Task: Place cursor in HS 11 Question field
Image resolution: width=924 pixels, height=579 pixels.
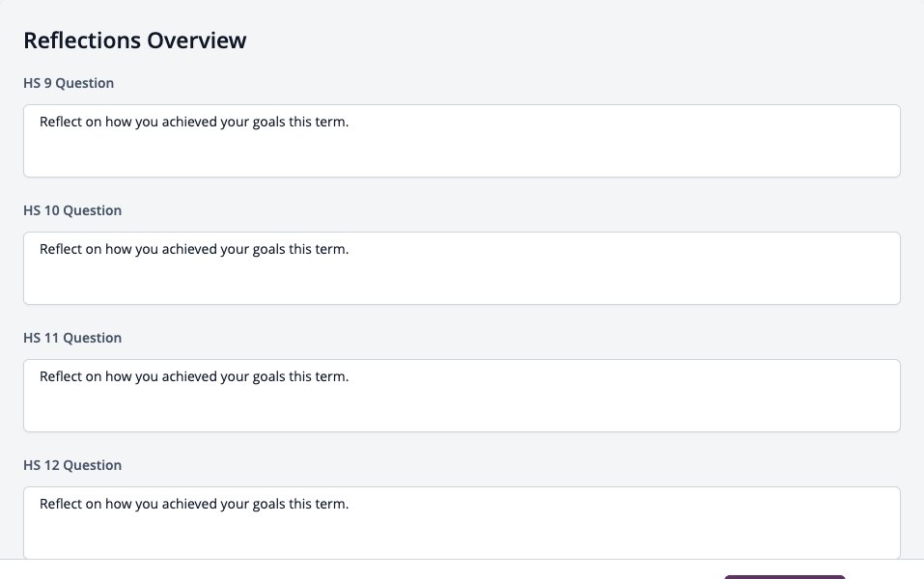Action: tap(462, 396)
